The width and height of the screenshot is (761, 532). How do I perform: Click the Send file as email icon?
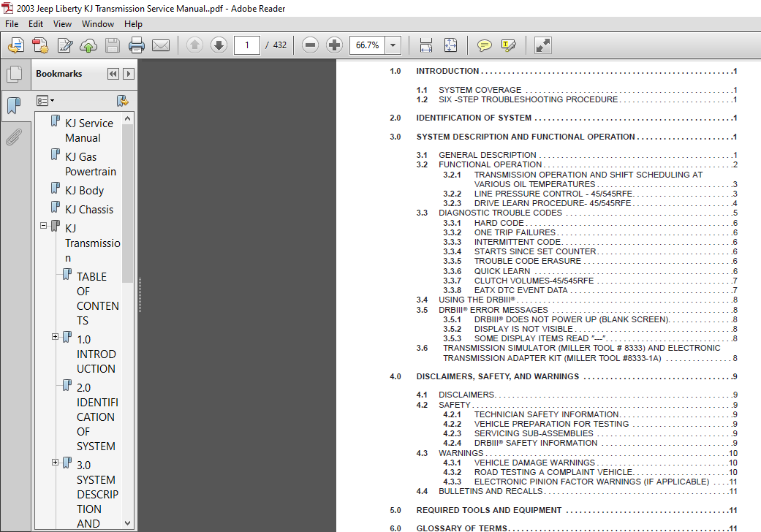click(161, 45)
